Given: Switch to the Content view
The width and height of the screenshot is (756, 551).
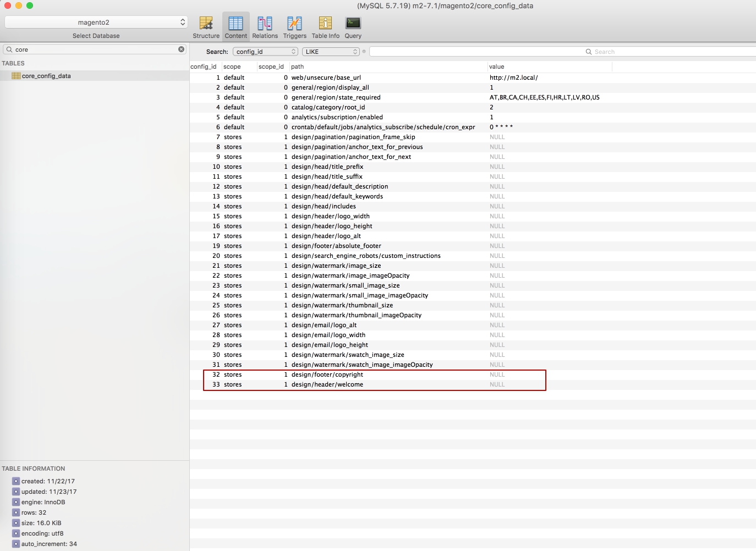Looking at the screenshot, I should pos(235,27).
